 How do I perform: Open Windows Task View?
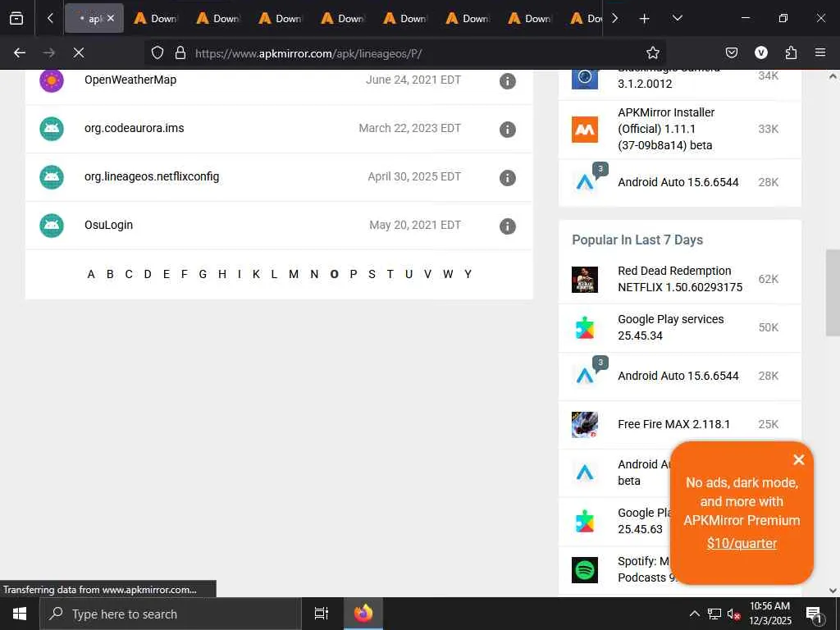[x=321, y=614]
